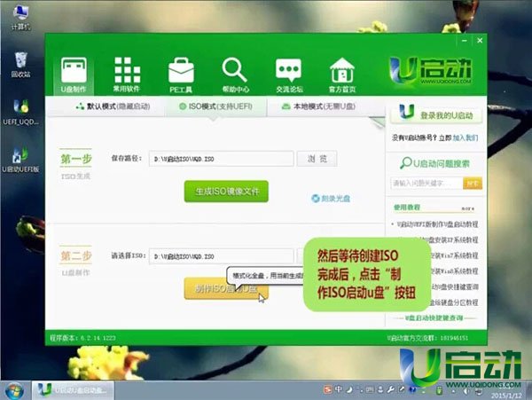The image size is (532, 400).
Task: Open the 硬盘分区教程 tutorial link
Action: pos(454,302)
